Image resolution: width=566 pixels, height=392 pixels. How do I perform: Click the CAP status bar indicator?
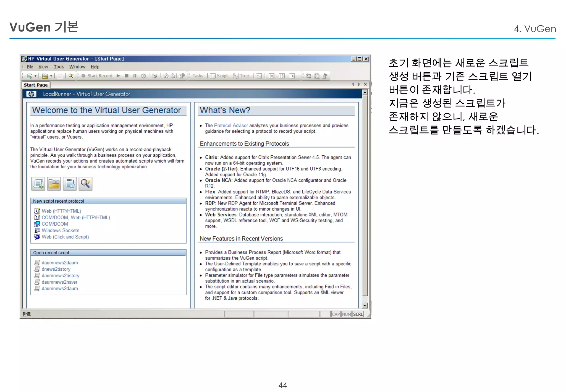point(336,314)
